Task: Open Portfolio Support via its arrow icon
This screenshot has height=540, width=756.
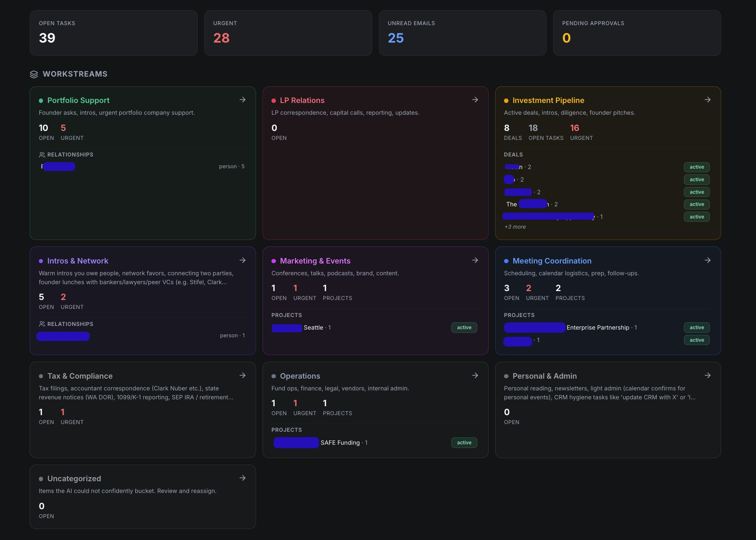Action: point(242,100)
